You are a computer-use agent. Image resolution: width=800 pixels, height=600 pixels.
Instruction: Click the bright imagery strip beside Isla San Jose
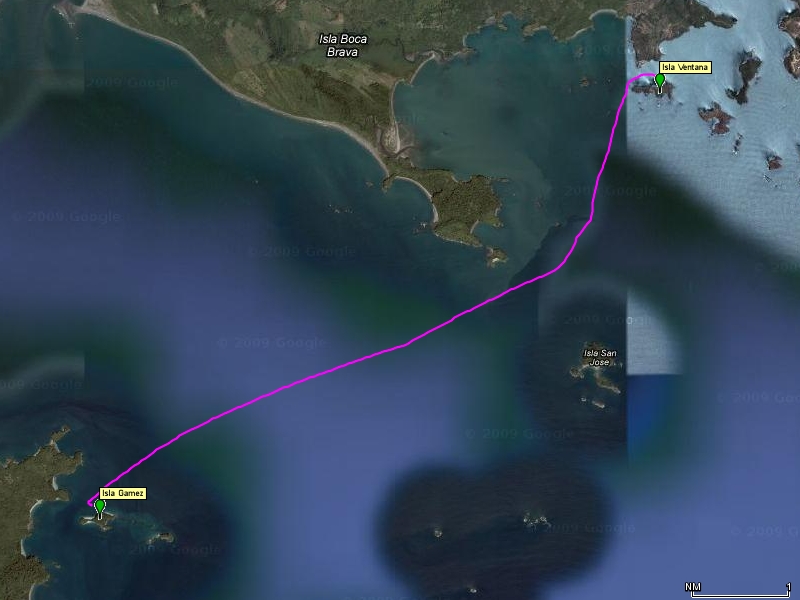653,334
